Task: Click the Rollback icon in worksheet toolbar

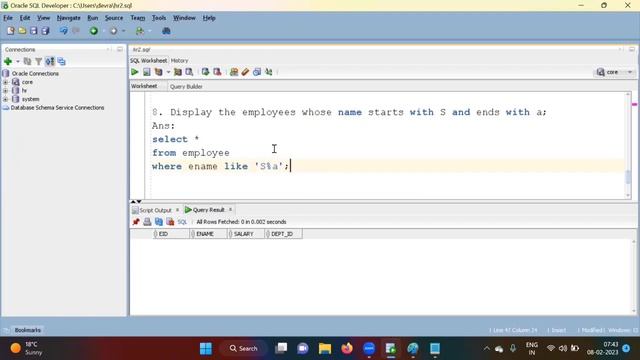Action: (217, 72)
